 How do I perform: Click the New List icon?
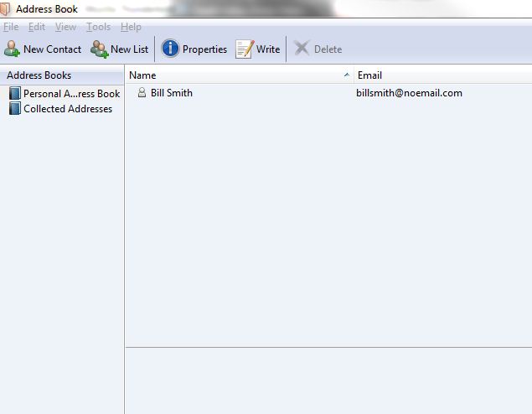tap(100, 49)
